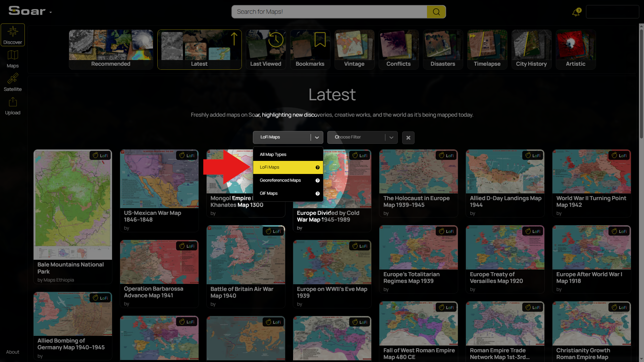The image size is (644, 362).
Task: Click the Search for Maps field
Action: pyautogui.click(x=329, y=12)
